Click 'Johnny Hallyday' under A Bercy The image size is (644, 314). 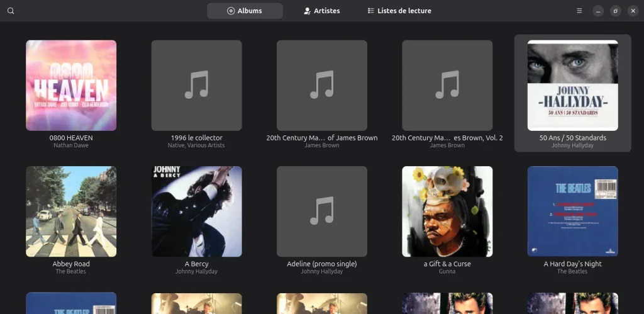point(196,271)
